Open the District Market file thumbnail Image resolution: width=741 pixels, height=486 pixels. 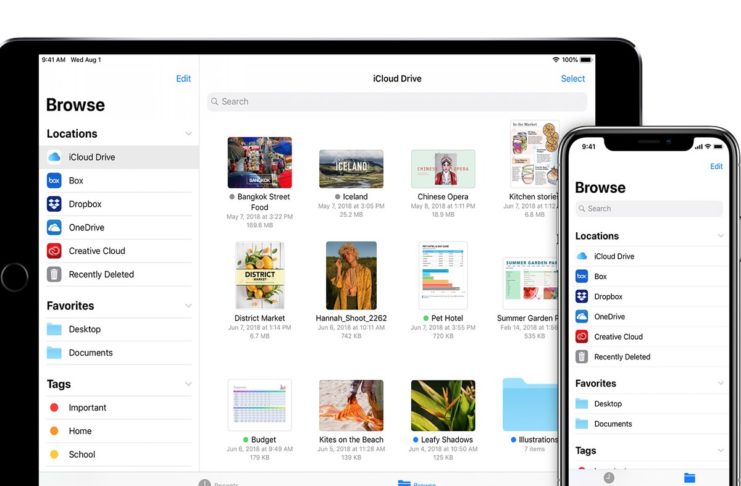tap(259, 275)
